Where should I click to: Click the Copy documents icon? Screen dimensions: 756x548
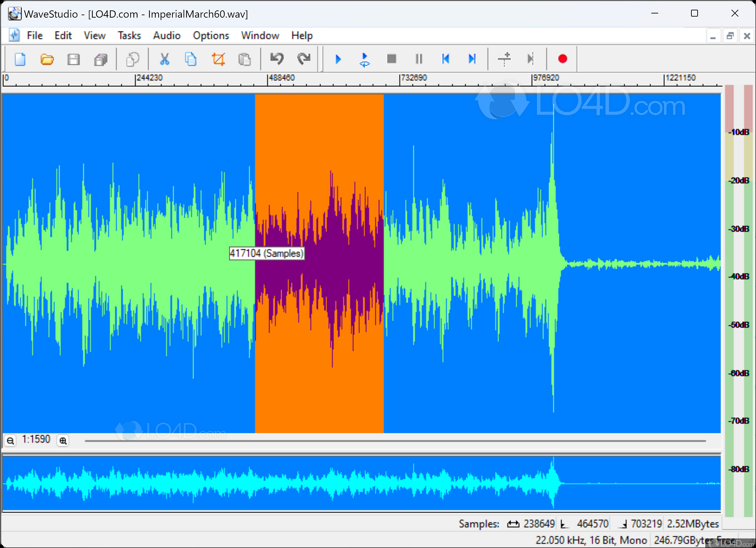pyautogui.click(x=191, y=59)
